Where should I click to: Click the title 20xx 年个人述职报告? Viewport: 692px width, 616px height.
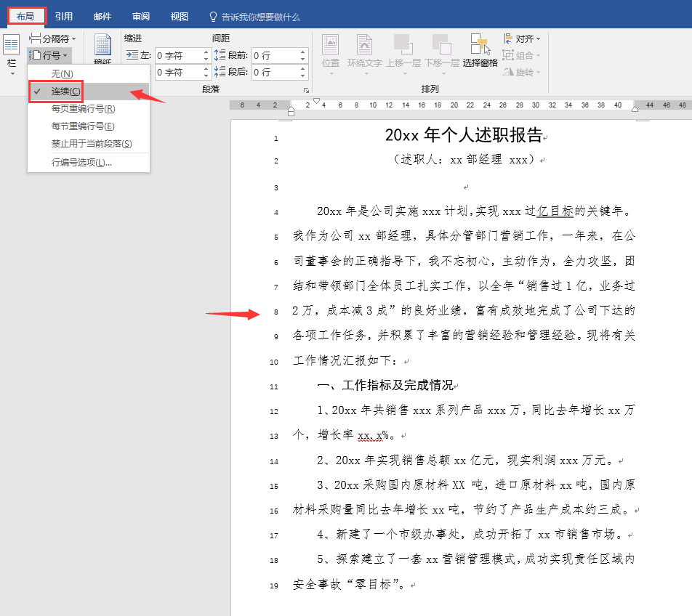coord(464,135)
